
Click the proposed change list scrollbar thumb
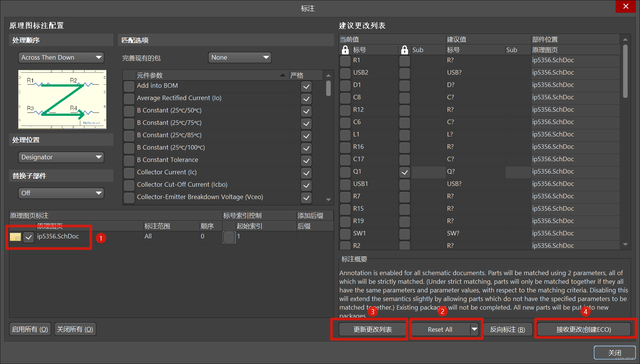(x=625, y=71)
